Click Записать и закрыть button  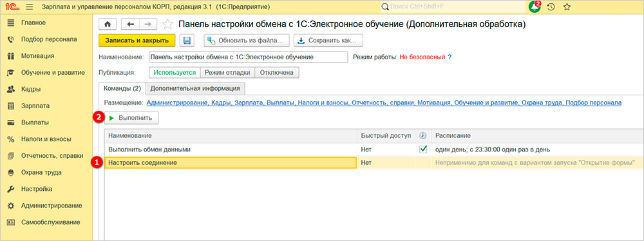click(137, 41)
